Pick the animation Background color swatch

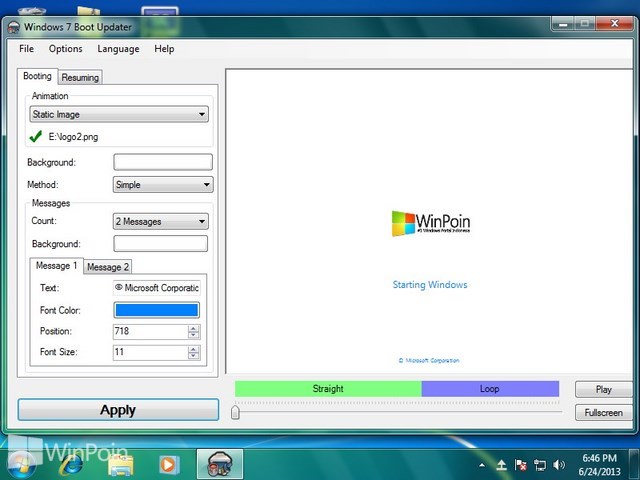pos(163,162)
